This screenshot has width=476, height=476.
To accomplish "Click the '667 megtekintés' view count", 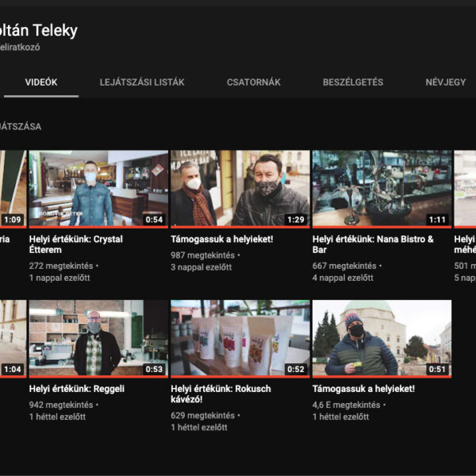I will click(344, 266).
